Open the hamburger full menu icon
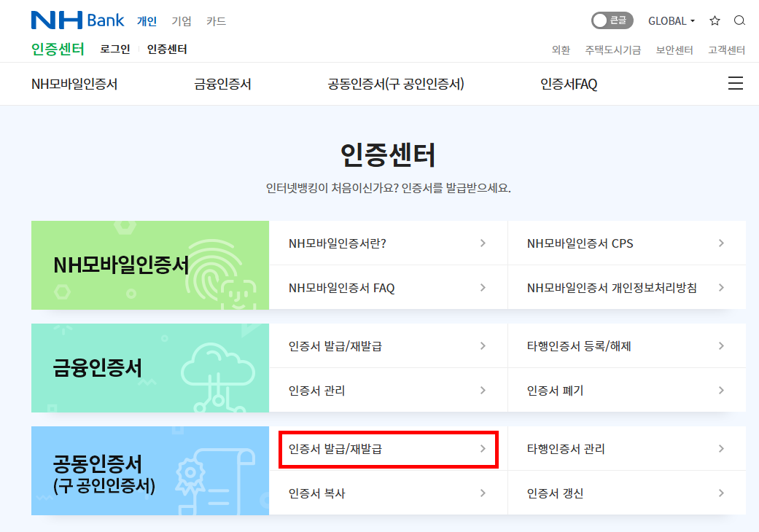 click(x=735, y=83)
